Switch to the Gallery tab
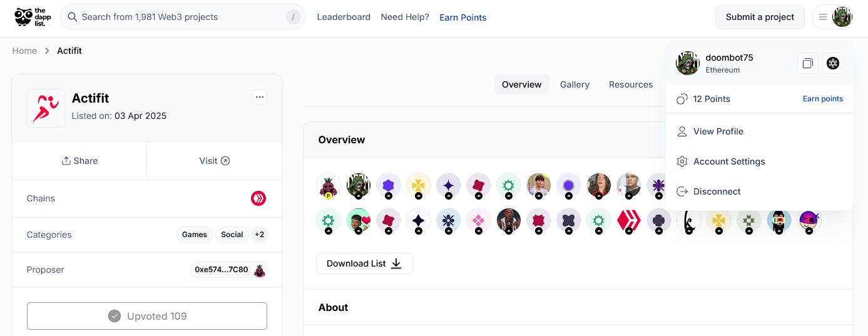 point(574,84)
